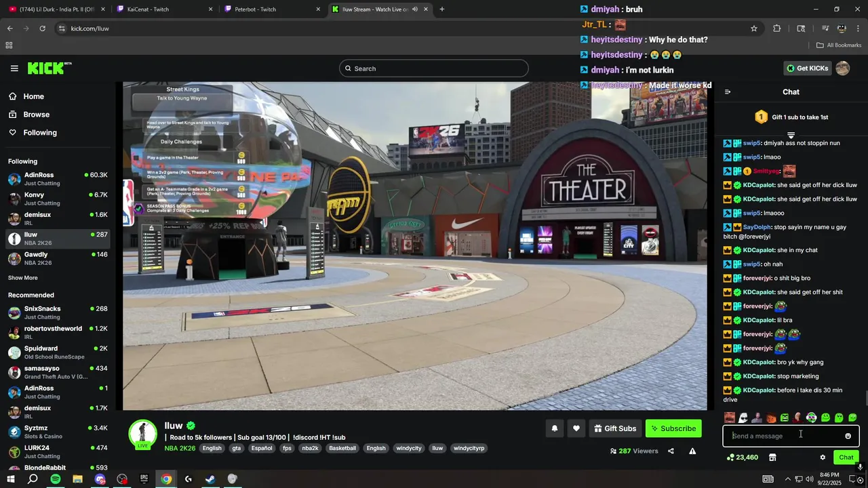The image size is (868, 488).
Task: Open the emoji picker in chat input
Action: tap(848, 436)
